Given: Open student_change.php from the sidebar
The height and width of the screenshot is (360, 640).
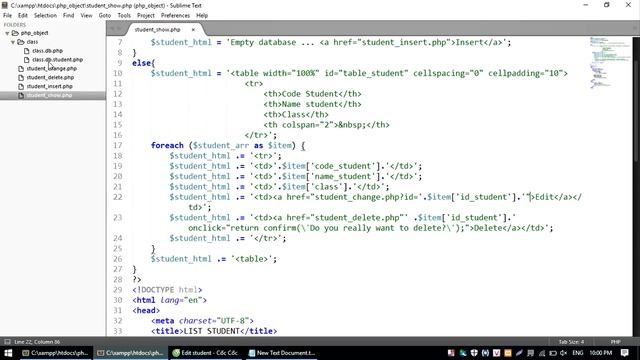Looking at the screenshot, I should tap(51, 69).
